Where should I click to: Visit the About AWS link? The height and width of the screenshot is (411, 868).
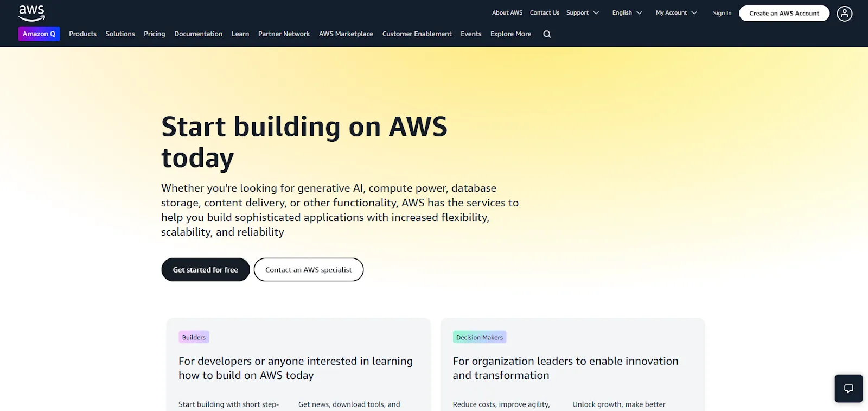pos(507,12)
